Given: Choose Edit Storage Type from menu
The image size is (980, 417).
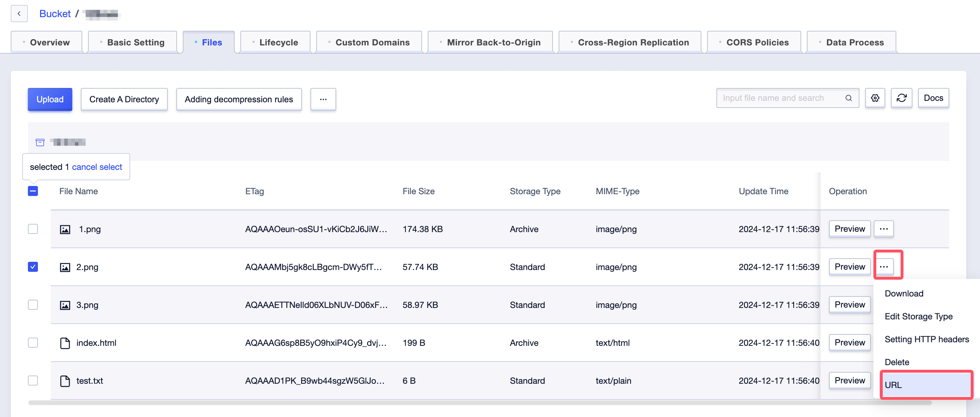Looking at the screenshot, I should (927, 317).
